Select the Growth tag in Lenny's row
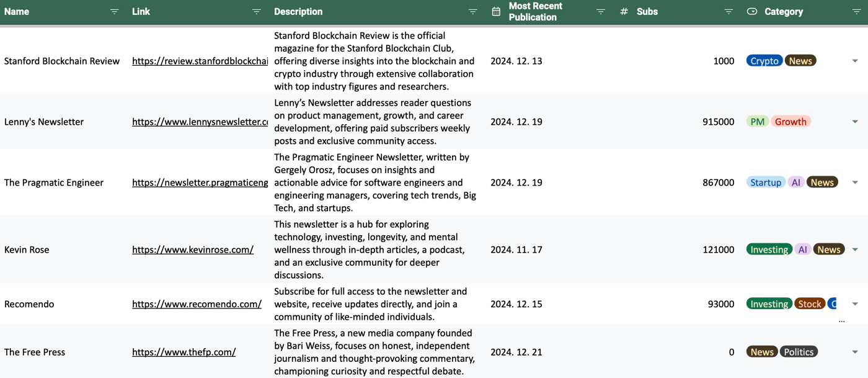This screenshot has width=868, height=378. (x=790, y=122)
